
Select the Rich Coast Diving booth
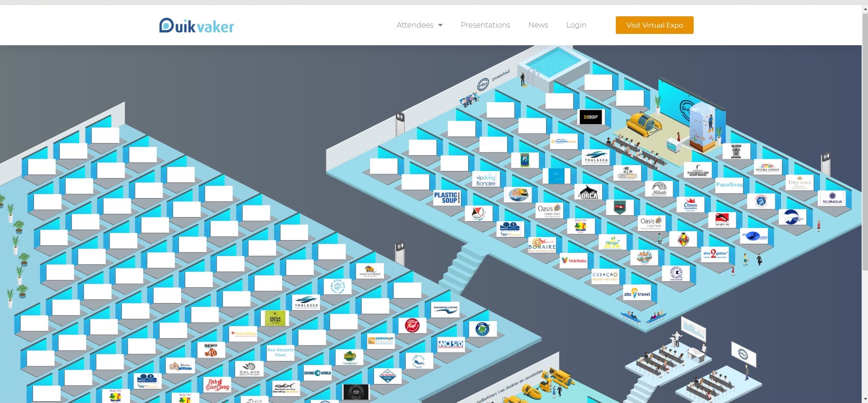coord(218,384)
